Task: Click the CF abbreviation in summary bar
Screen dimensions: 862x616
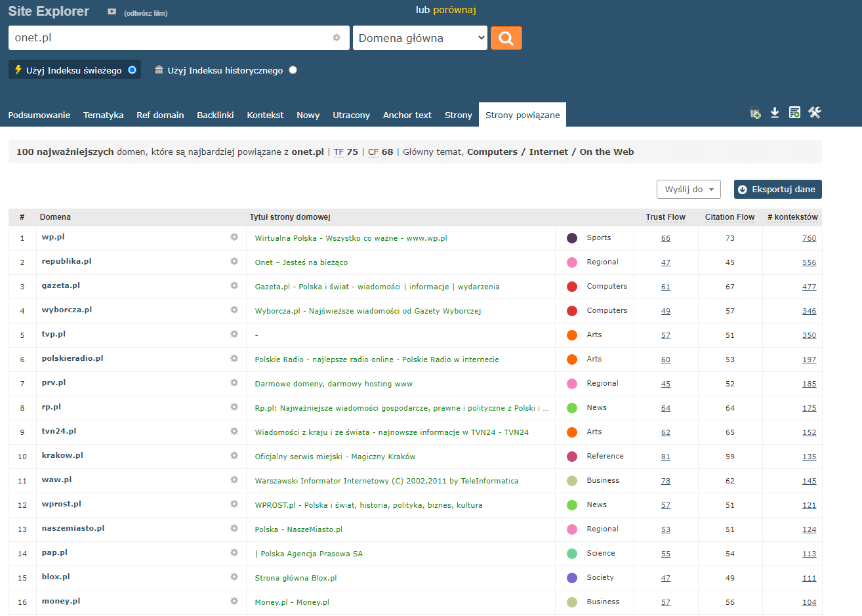Action: tap(373, 152)
